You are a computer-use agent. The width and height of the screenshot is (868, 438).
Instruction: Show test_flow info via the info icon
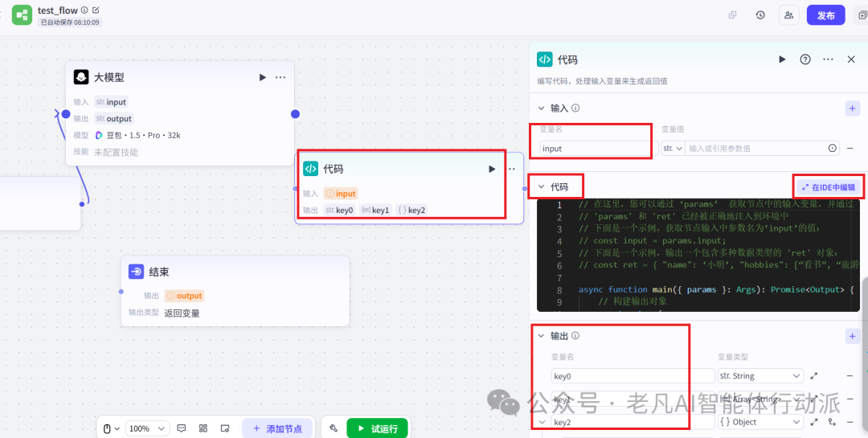click(84, 10)
